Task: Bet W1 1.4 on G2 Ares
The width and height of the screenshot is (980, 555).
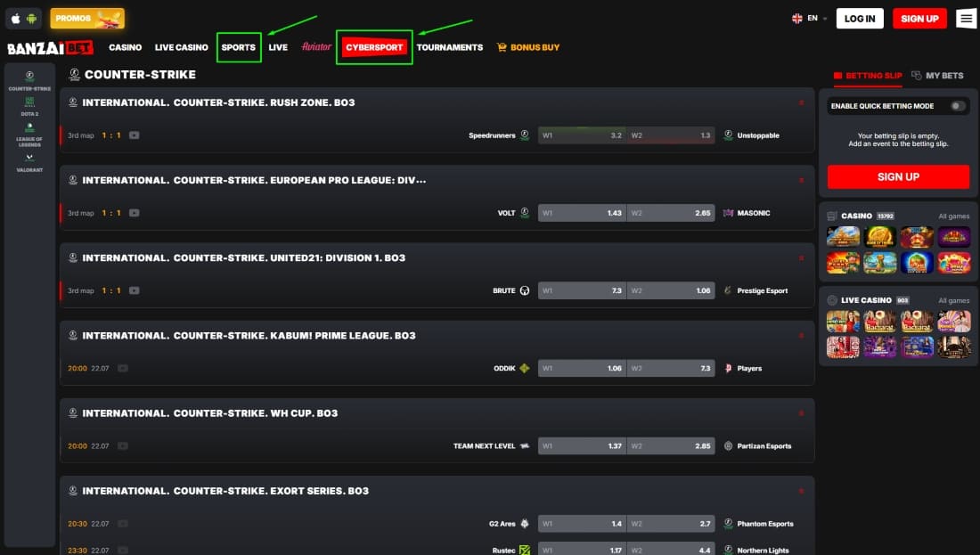Action: point(582,524)
